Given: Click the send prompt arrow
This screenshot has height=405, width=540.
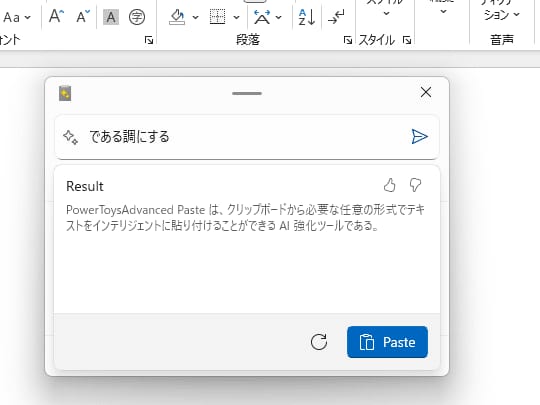Looking at the screenshot, I should (419, 137).
